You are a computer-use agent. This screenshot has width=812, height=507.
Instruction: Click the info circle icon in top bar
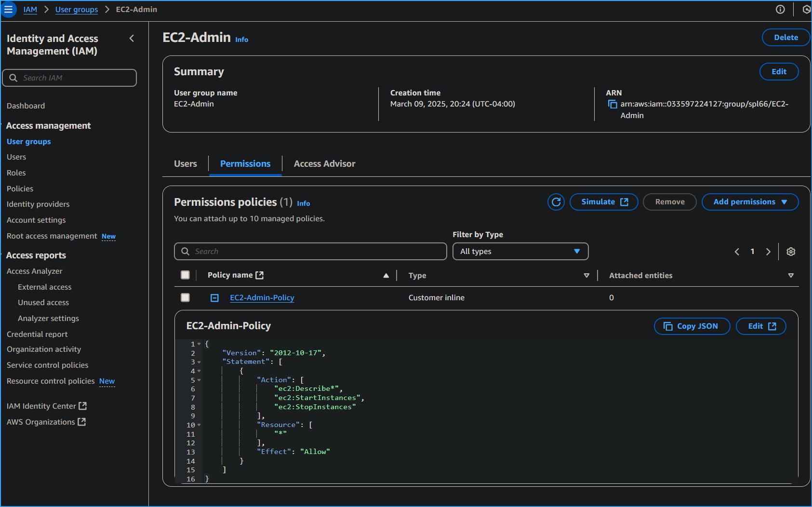click(x=780, y=10)
